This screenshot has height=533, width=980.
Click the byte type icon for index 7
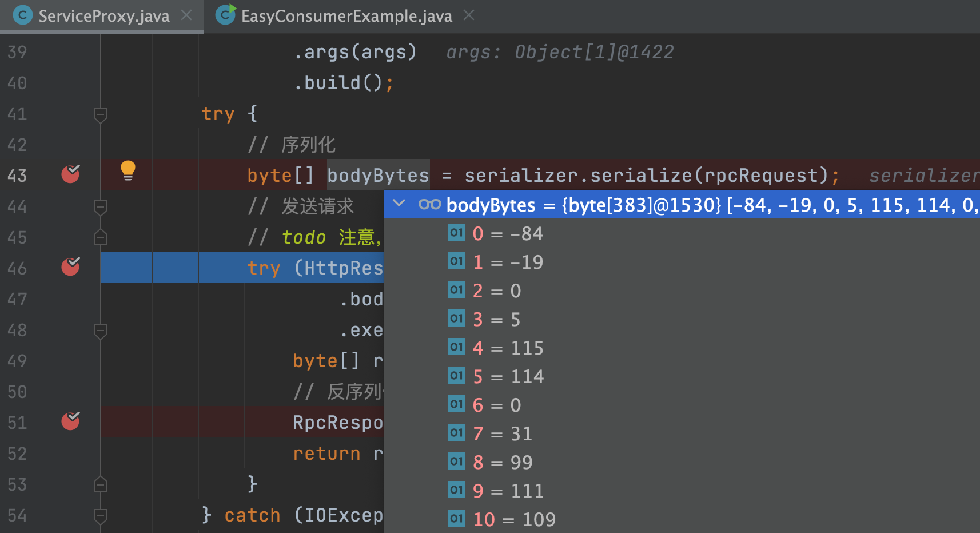456,433
